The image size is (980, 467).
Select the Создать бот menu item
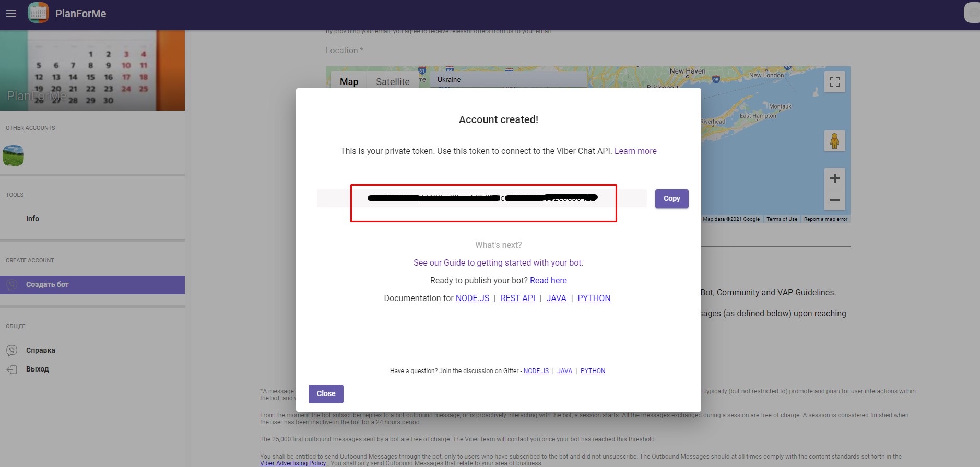(92, 285)
